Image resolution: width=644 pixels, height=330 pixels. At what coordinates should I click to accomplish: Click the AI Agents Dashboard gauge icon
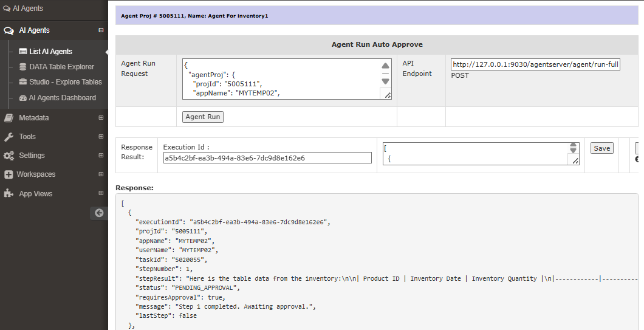pyautogui.click(x=23, y=98)
